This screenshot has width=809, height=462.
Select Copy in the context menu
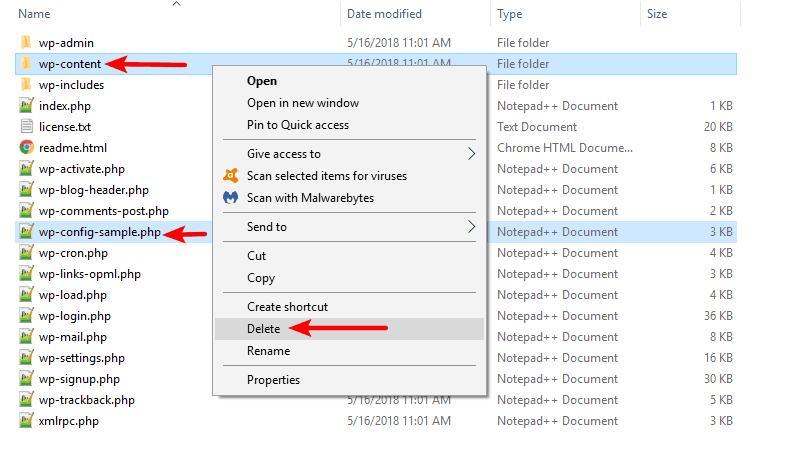point(261,278)
